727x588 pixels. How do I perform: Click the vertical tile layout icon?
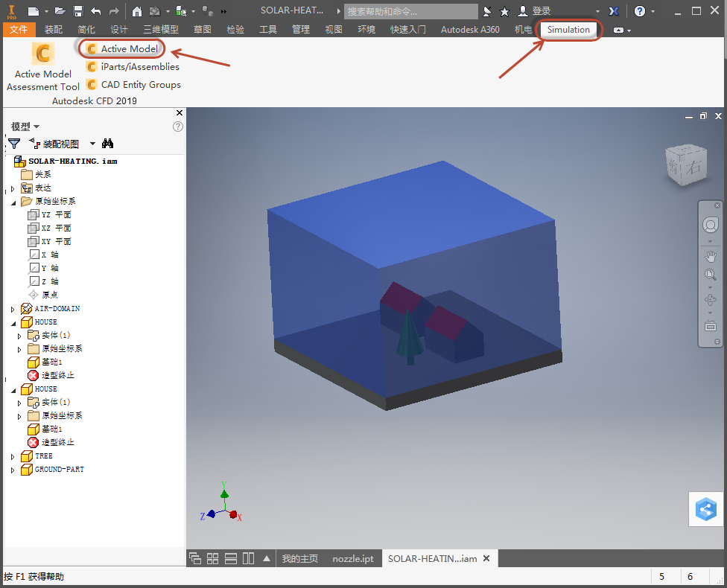(249, 559)
